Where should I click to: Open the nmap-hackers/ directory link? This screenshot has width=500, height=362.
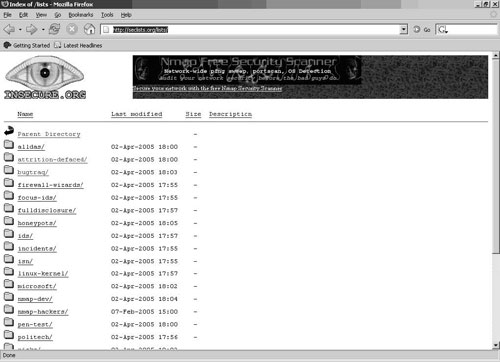click(43, 312)
